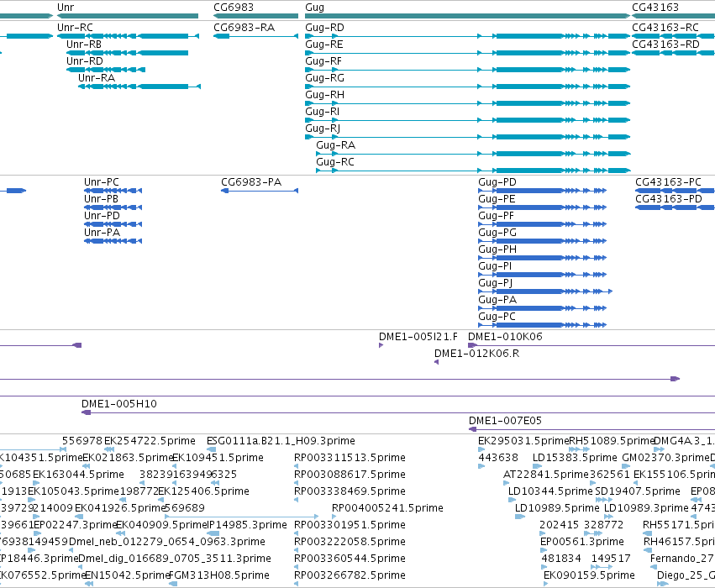Select the Gug-RC transcript label

tap(335, 162)
